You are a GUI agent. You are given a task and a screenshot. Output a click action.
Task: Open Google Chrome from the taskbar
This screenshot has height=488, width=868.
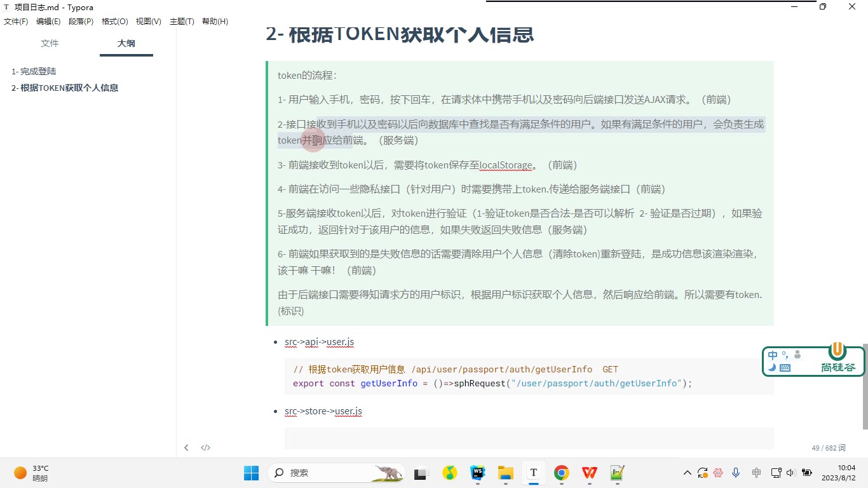(561, 473)
